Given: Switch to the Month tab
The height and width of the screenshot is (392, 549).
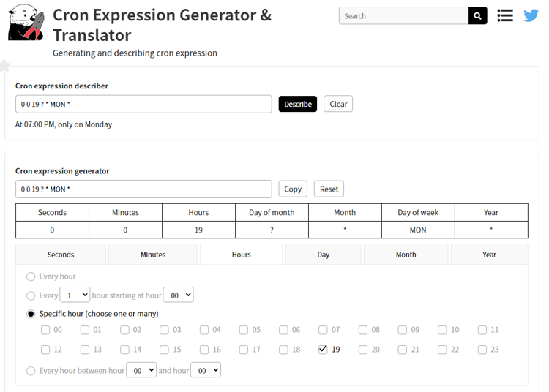Looking at the screenshot, I should (406, 255).
